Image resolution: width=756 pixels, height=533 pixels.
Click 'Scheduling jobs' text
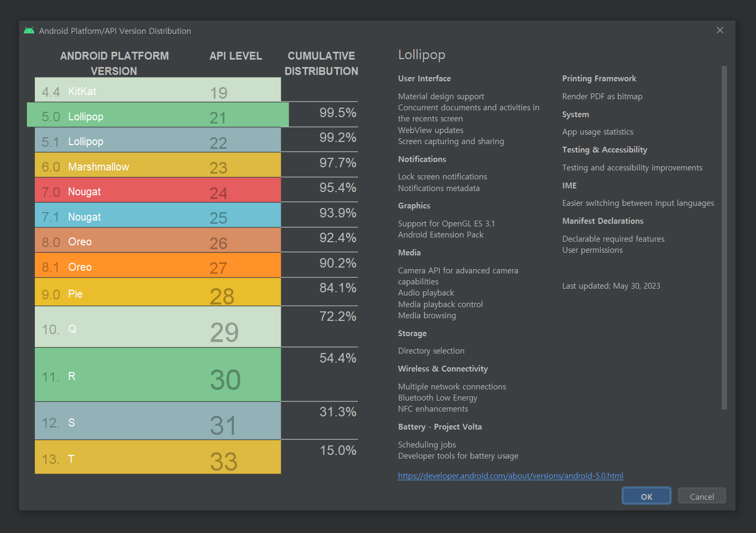tap(427, 445)
